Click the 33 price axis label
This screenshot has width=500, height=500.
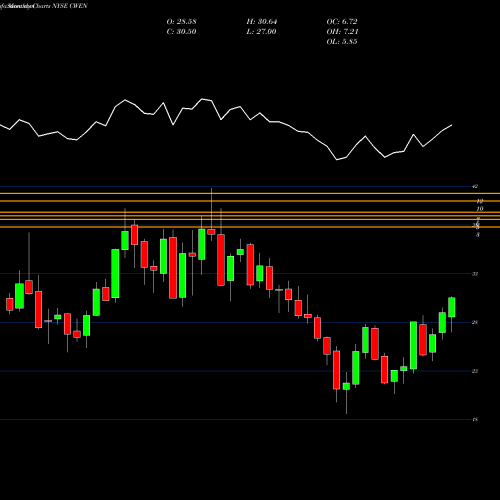click(x=475, y=274)
